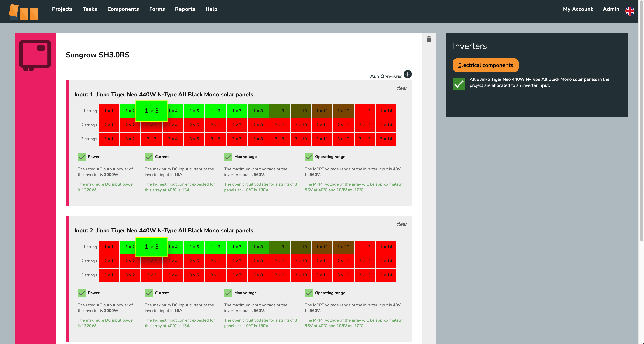
Task: Pick 1 × 11 cell in Input 2
Action: pyautogui.click(x=322, y=247)
